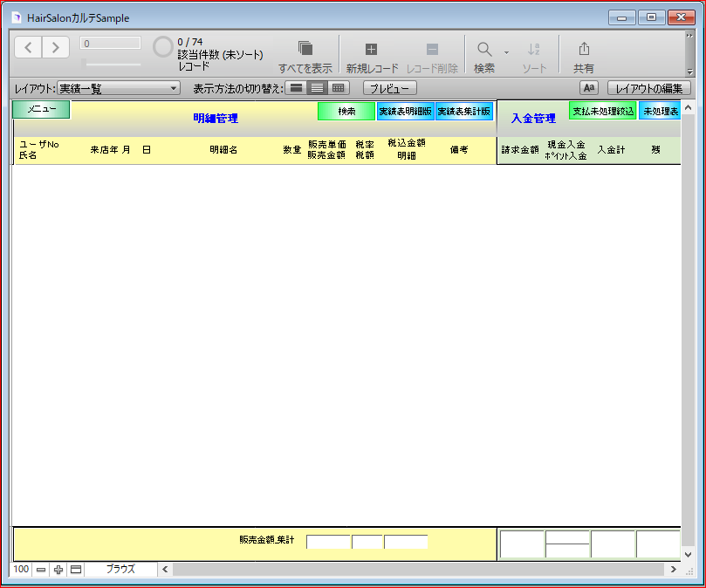706x588 pixels.
Task: Open the 実績表集計版 report
Action: (464, 111)
